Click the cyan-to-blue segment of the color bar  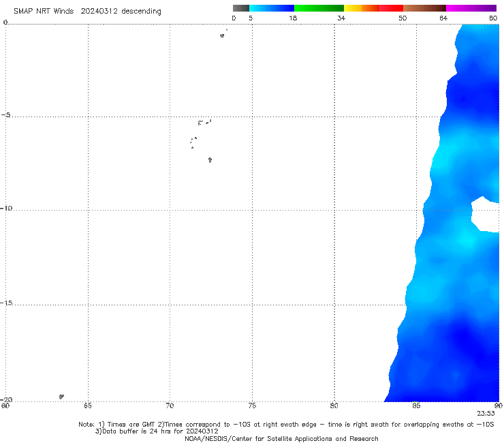pos(272,8)
